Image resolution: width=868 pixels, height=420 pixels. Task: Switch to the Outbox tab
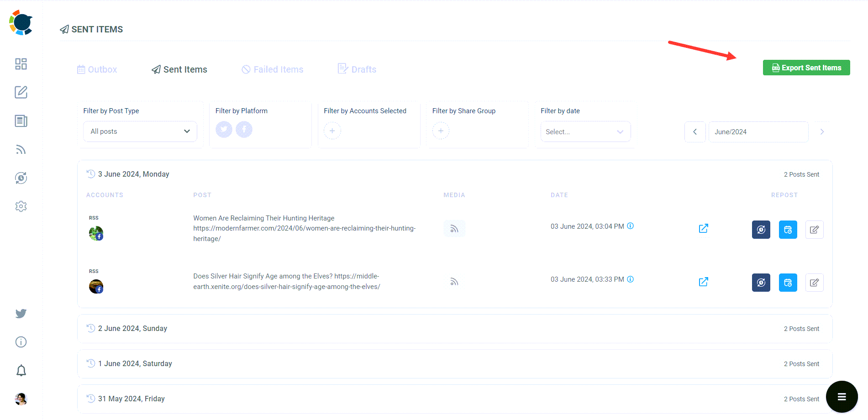coord(97,69)
